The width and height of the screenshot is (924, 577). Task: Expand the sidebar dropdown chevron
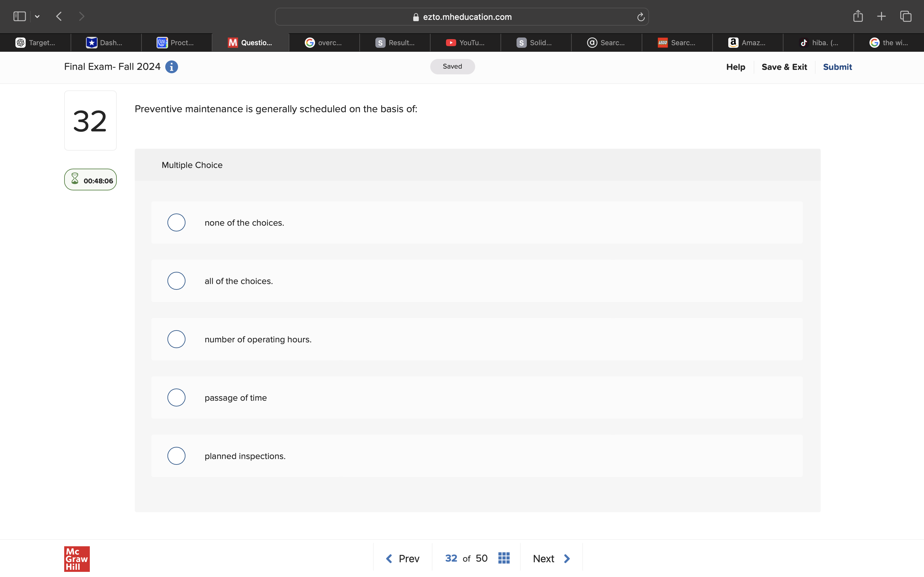[37, 16]
